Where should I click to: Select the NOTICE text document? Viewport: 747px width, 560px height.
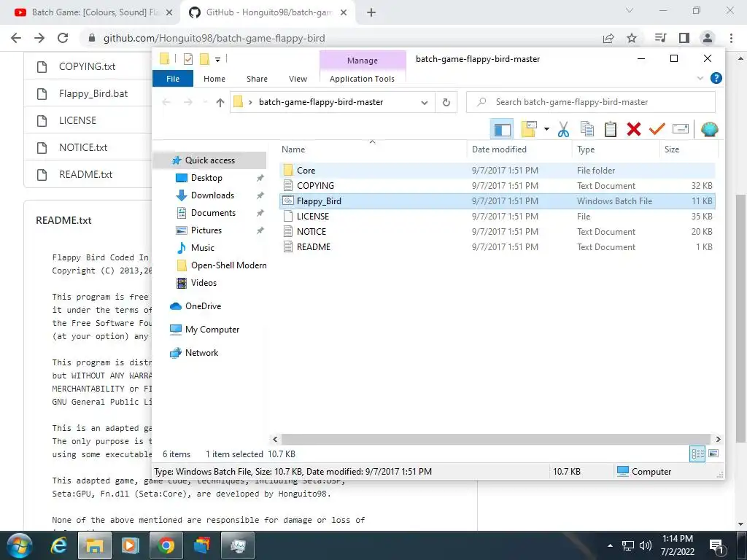coord(498,231)
